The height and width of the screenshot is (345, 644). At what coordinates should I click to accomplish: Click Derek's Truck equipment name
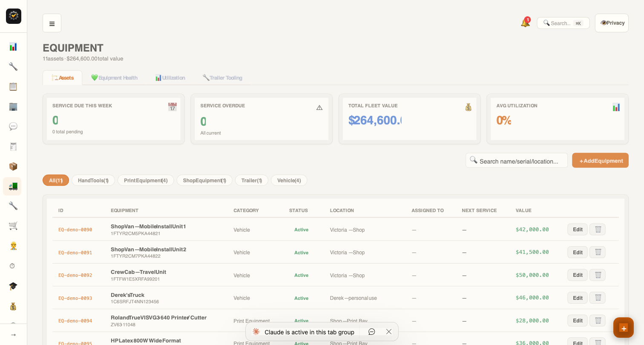tap(127, 295)
